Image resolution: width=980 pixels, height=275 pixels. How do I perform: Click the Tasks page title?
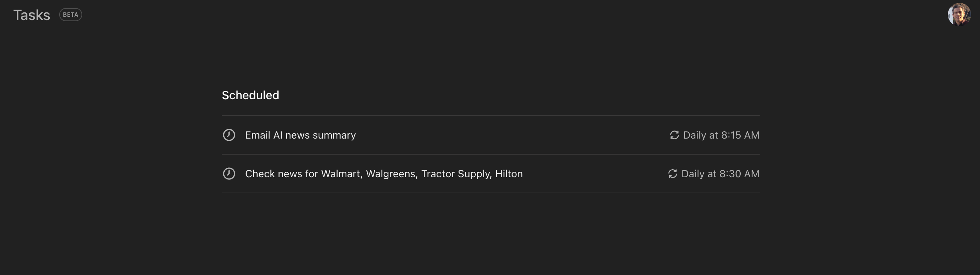tap(31, 15)
